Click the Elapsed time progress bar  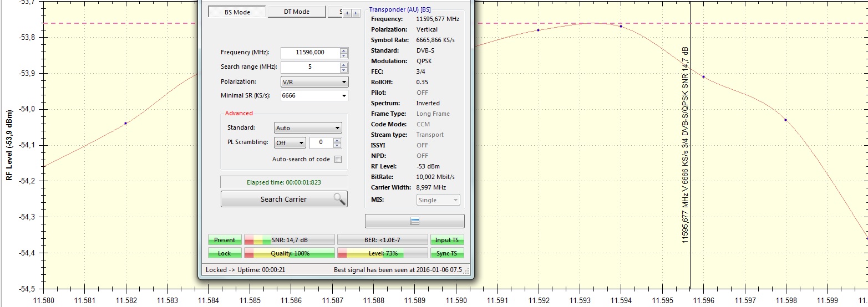pos(284,182)
